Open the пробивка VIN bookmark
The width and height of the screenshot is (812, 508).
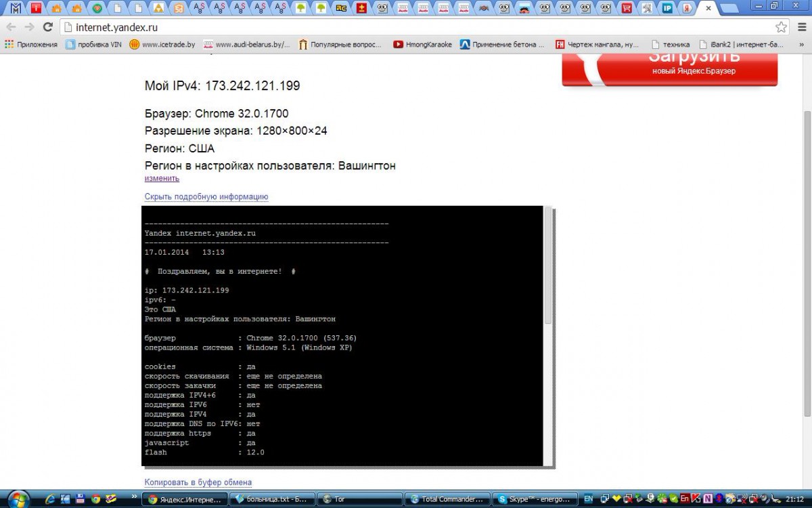pyautogui.click(x=93, y=44)
